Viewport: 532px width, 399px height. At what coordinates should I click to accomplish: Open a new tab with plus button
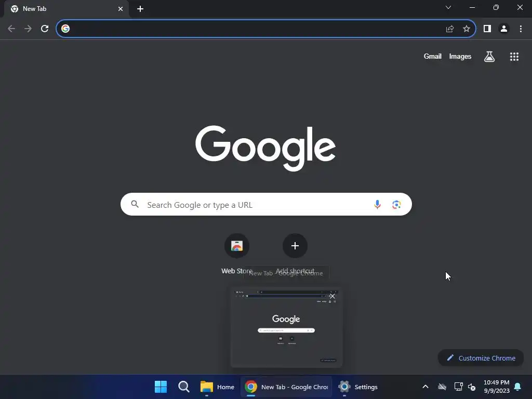[x=140, y=9]
